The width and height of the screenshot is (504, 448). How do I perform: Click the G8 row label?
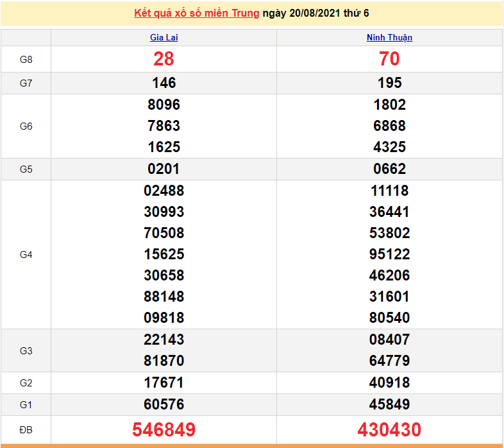pyautogui.click(x=26, y=60)
